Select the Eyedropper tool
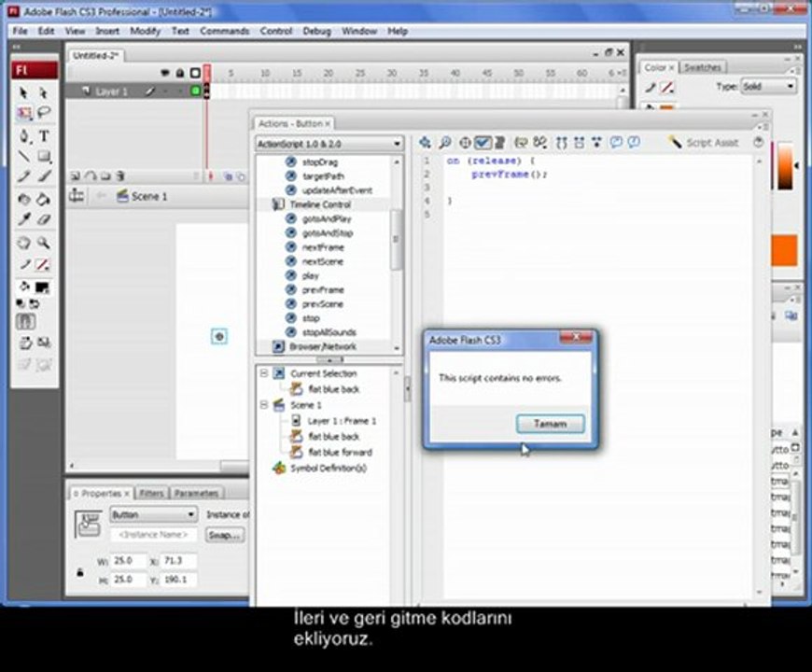Screen dimensions: 812x672 (24, 219)
